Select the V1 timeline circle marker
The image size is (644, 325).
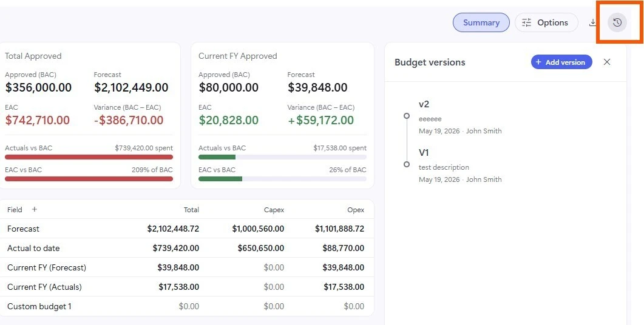tap(407, 164)
